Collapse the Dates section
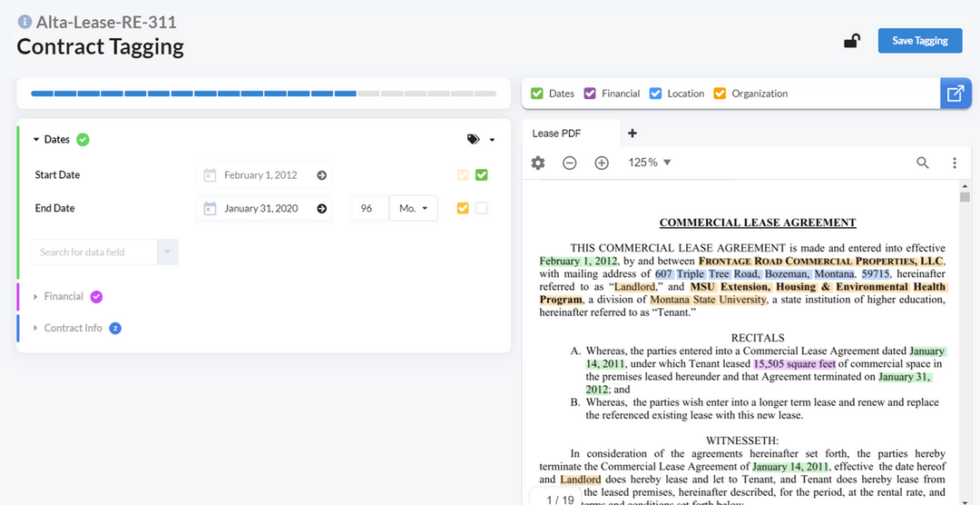980x505 pixels. (36, 140)
